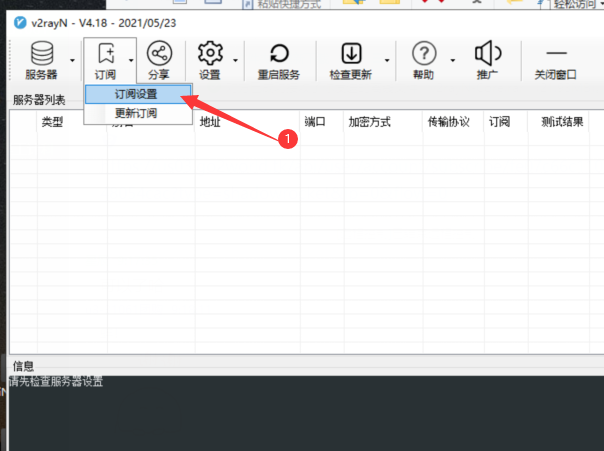Click the Settings (设置) gear icon
This screenshot has width=604, height=451.
[x=210, y=54]
